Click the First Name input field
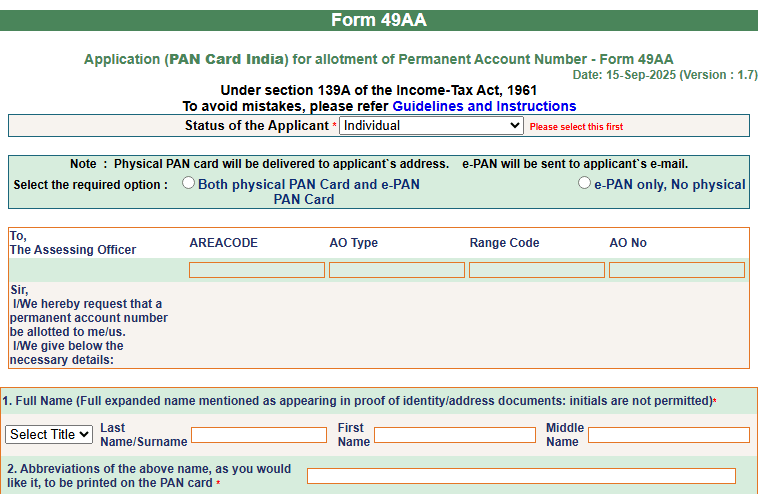 [x=455, y=435]
